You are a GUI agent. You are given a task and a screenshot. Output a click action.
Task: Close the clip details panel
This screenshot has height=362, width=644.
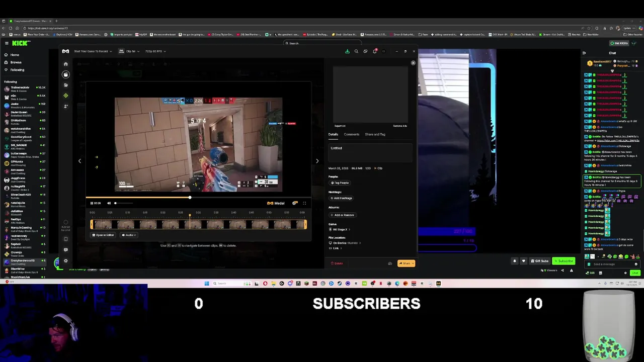pos(413,63)
